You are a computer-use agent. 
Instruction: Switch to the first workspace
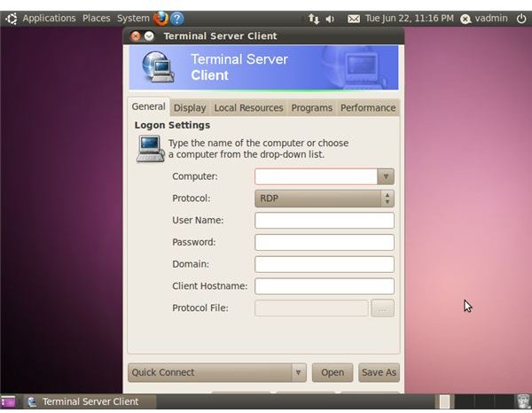click(x=444, y=401)
